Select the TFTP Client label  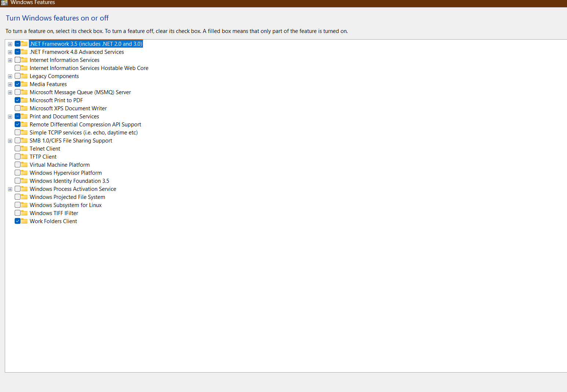[x=43, y=157]
